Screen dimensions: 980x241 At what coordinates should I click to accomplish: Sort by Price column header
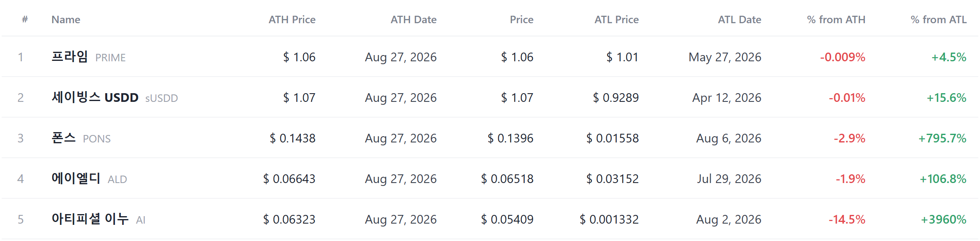521,19
